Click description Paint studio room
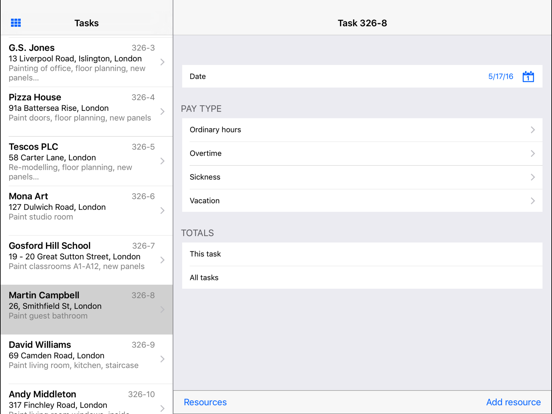This screenshot has height=414, width=552. [x=41, y=217]
